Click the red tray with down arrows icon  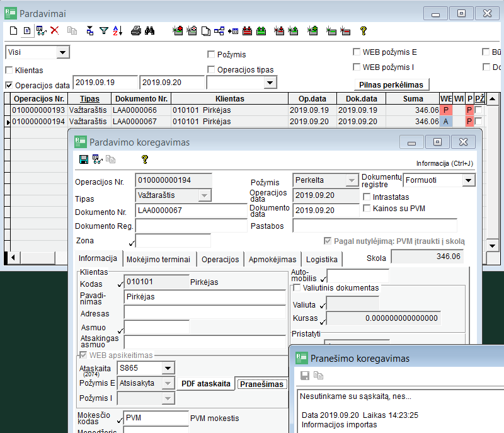(247, 31)
